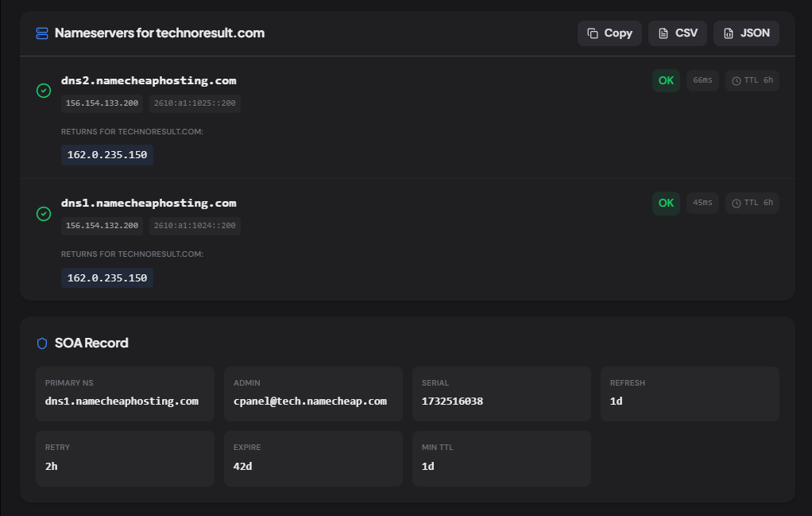Click the Retry 2h card
This screenshot has width=812, height=516.
click(x=125, y=459)
